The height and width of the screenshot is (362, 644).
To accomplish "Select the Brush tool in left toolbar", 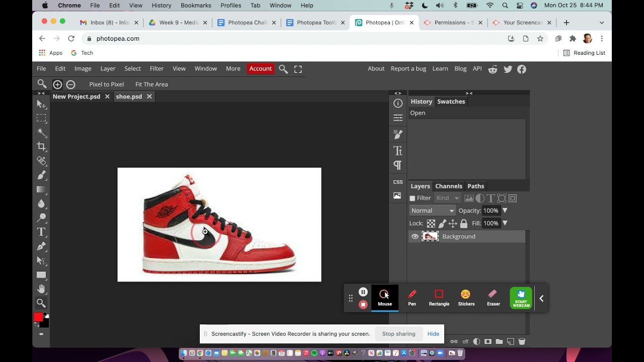I will tap(42, 175).
